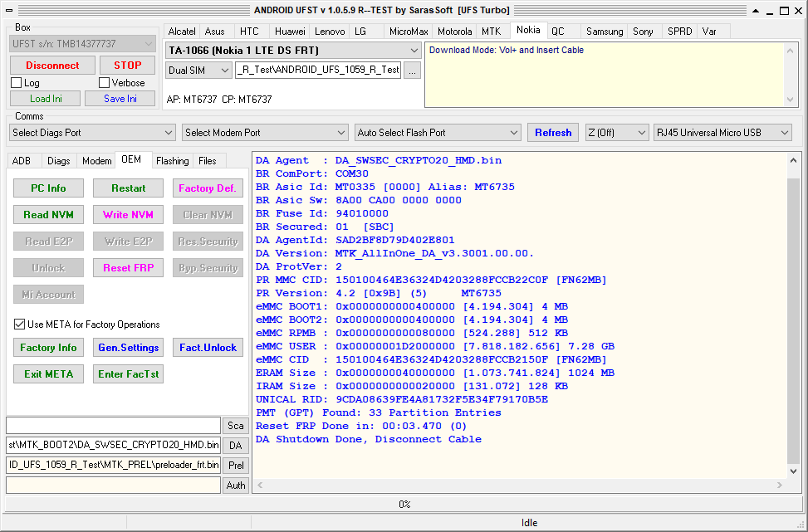Switch to the MTK tab
The height and width of the screenshot is (532, 808).
click(x=491, y=32)
